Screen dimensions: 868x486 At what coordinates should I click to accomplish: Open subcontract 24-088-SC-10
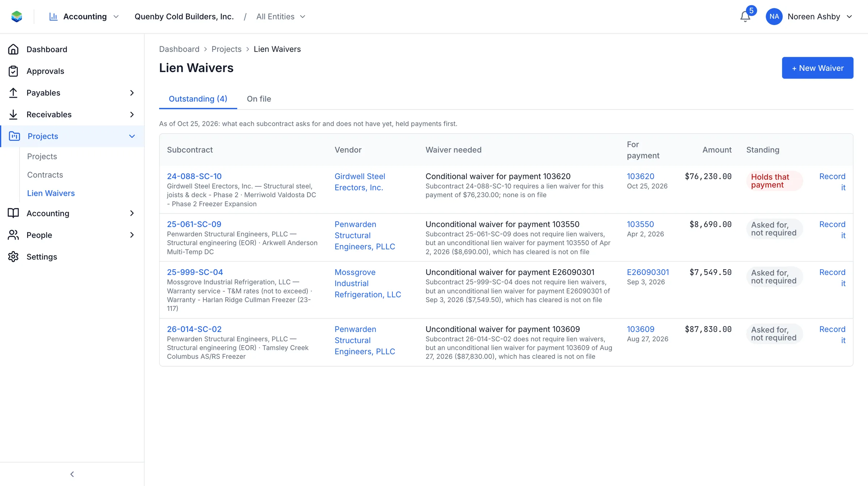click(x=194, y=176)
